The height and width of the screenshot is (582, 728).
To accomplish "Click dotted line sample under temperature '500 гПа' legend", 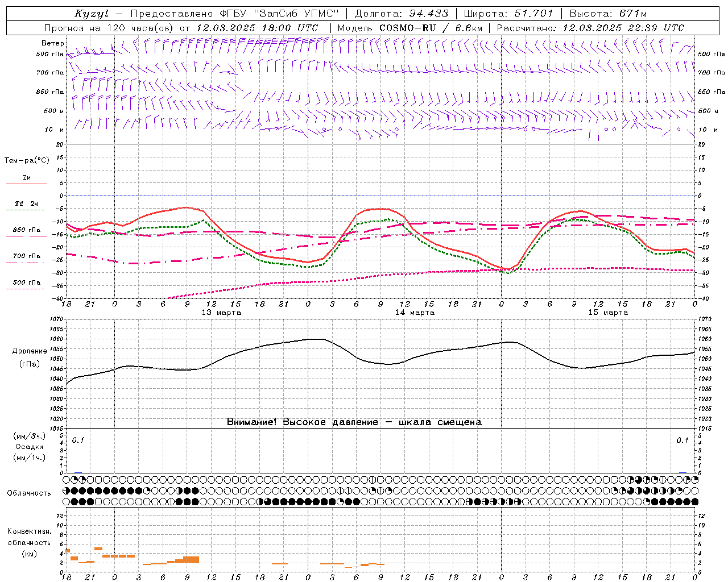I will point(26,289).
